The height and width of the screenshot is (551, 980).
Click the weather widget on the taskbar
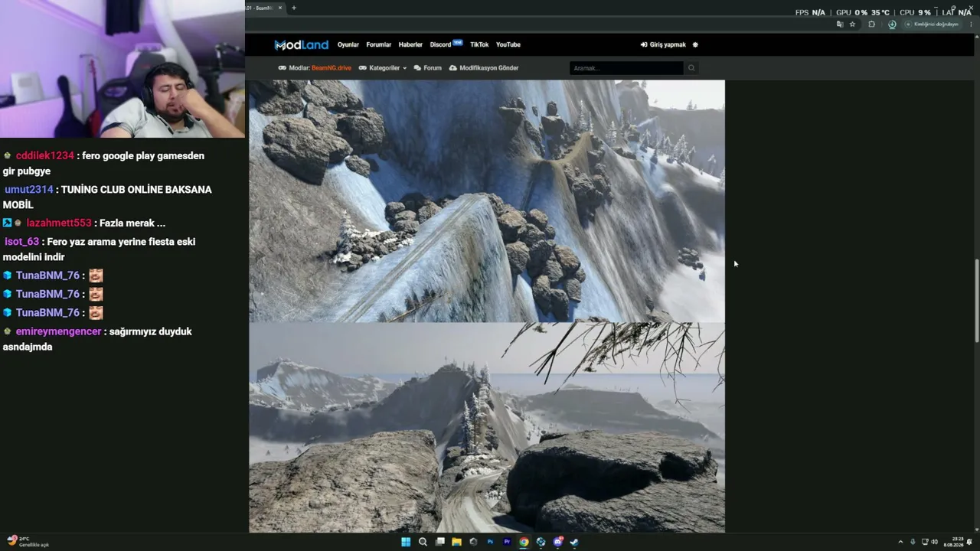click(28, 541)
